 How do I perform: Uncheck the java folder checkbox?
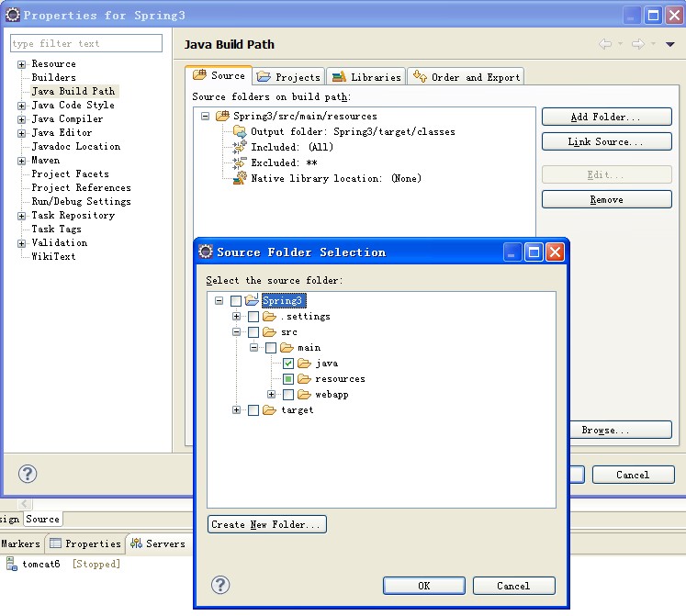[288, 364]
